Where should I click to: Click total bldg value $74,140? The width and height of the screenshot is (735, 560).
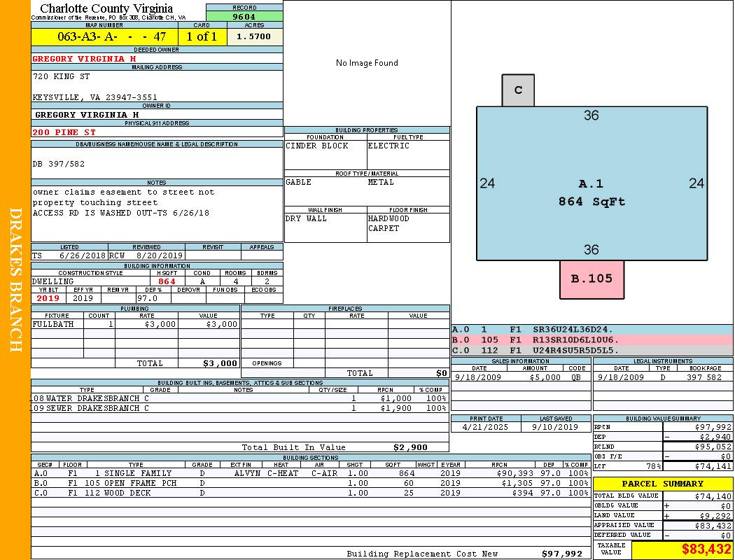[713, 496]
